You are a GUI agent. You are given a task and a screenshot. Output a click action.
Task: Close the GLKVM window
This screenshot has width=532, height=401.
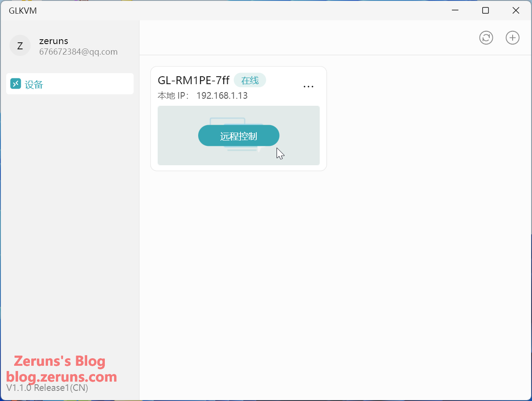[x=516, y=11]
